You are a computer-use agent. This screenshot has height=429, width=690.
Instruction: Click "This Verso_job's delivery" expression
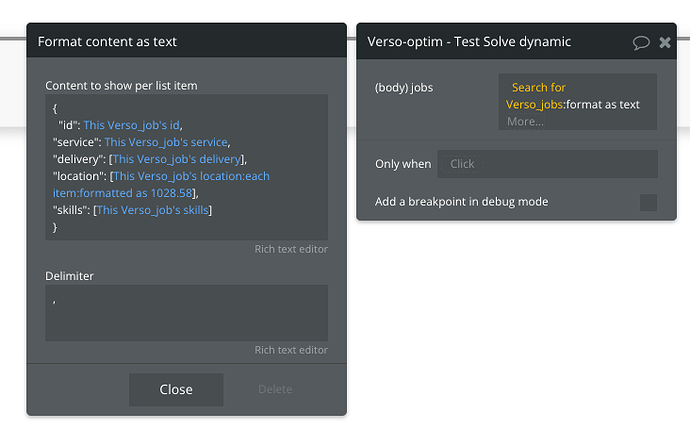(177, 159)
